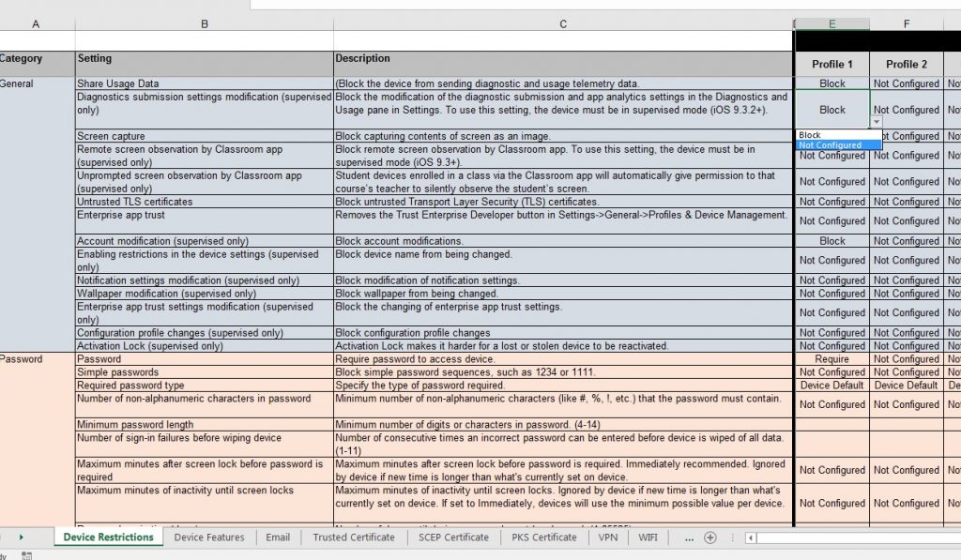
Task: Select Profile 1 "Block" for Share Usage Data
Action: coord(831,83)
